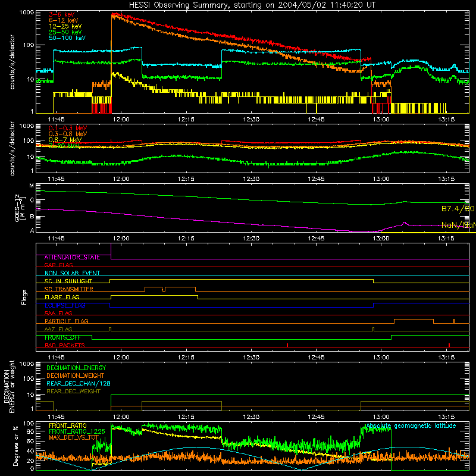Image resolution: width=476 pixels, height=476 pixels.
Task: Click the '12:30' tick under the MeV panel
Action: click(251, 179)
